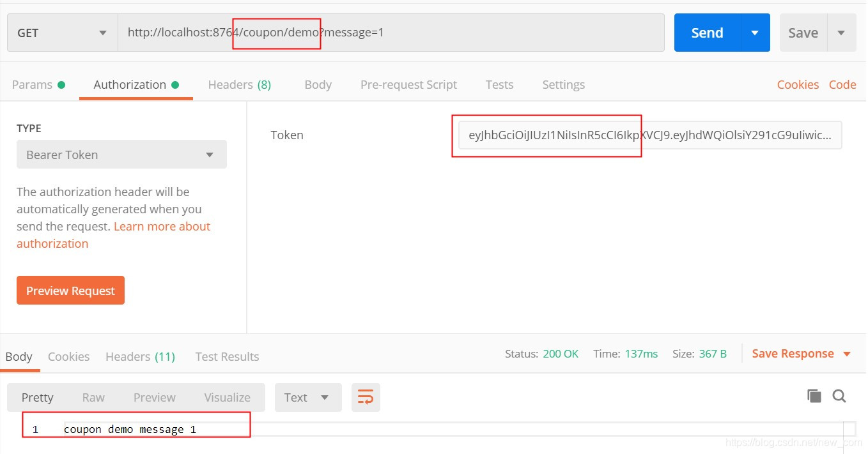Click the 200 OK status text
Image resolution: width=868 pixels, height=454 pixels.
click(561, 354)
